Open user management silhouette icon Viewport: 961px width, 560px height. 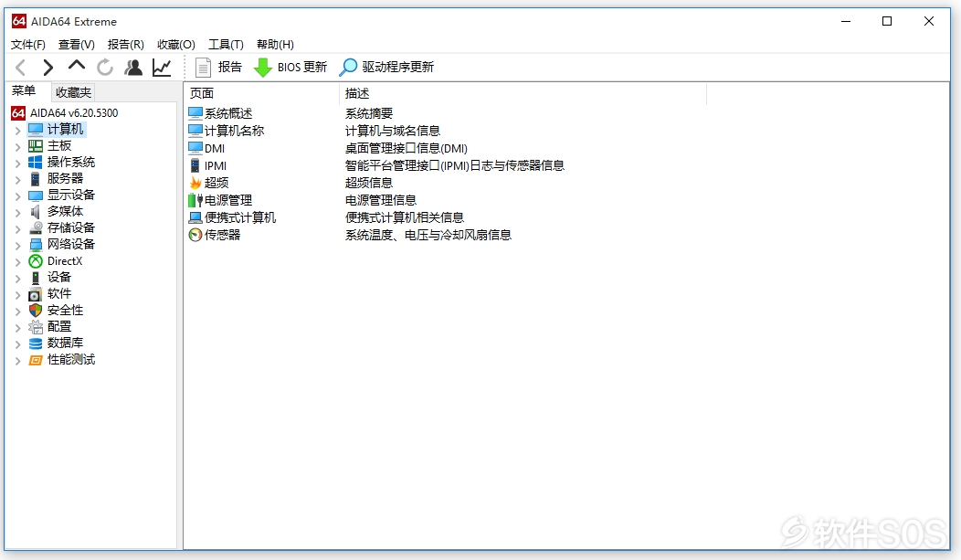(x=133, y=68)
